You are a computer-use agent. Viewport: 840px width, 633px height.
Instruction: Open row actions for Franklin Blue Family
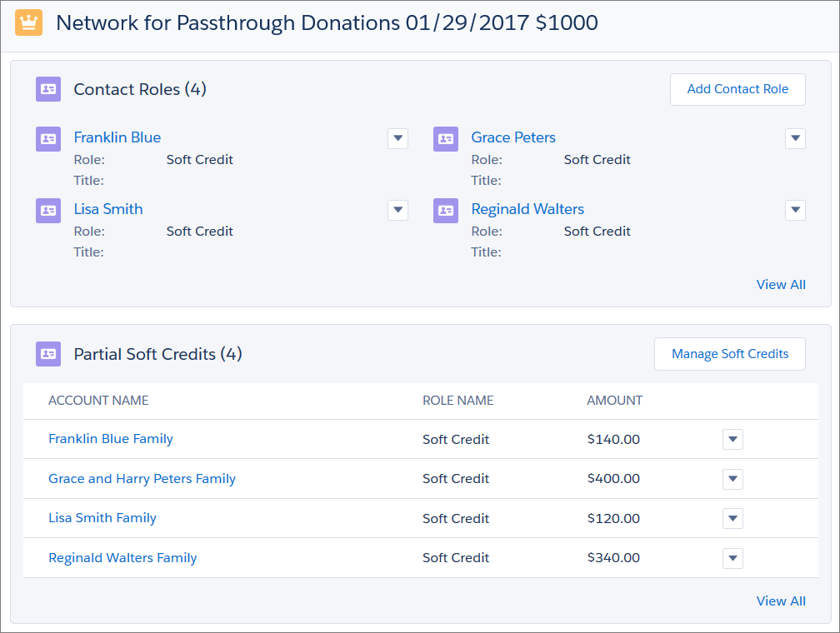click(x=732, y=439)
